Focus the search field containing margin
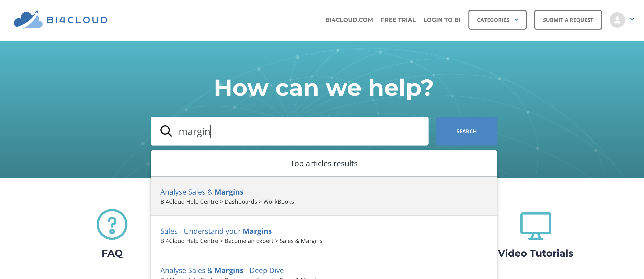 point(290,131)
